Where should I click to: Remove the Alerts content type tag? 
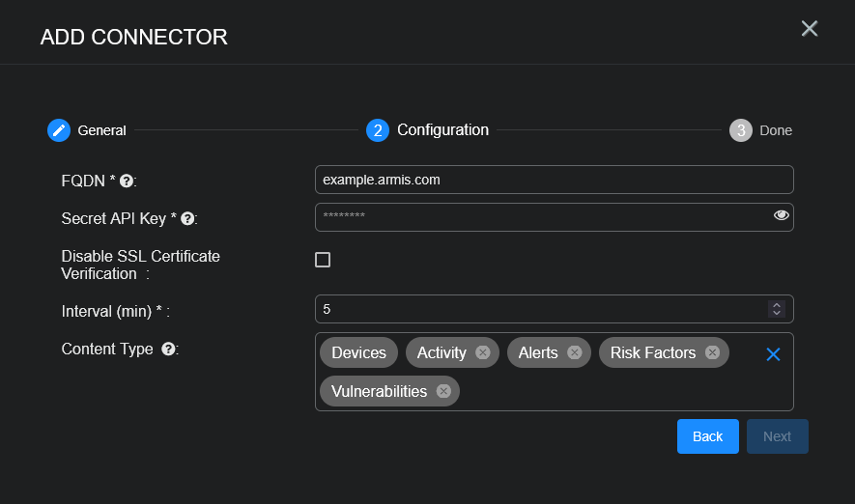[x=574, y=353]
